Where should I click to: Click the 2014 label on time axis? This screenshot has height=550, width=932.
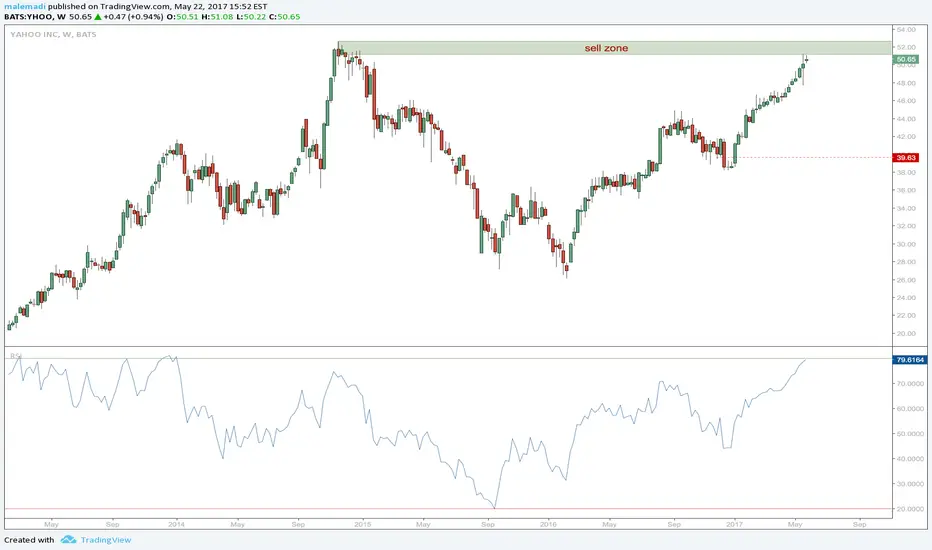coord(176,524)
